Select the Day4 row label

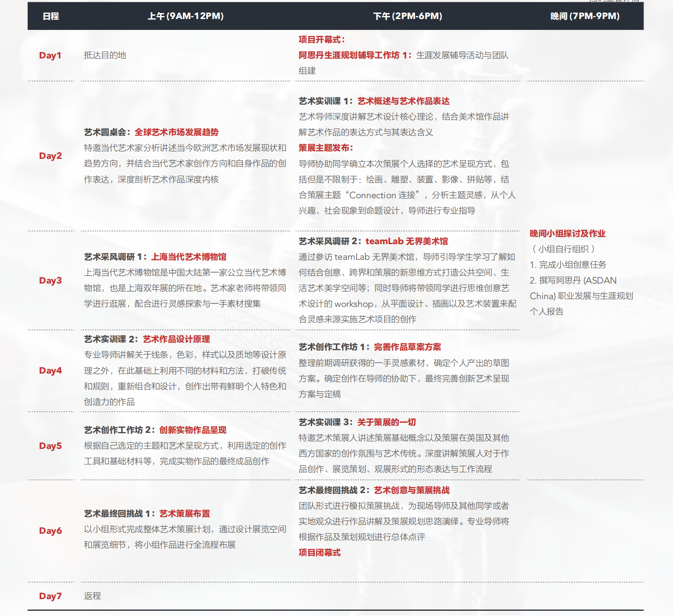(x=50, y=371)
